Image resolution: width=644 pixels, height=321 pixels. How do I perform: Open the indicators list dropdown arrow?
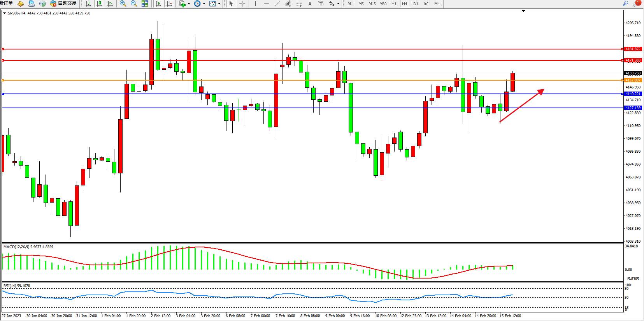point(189,4)
